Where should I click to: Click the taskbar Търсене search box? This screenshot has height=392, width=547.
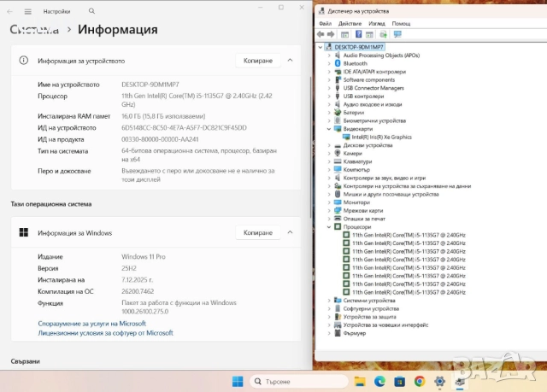pos(298,382)
